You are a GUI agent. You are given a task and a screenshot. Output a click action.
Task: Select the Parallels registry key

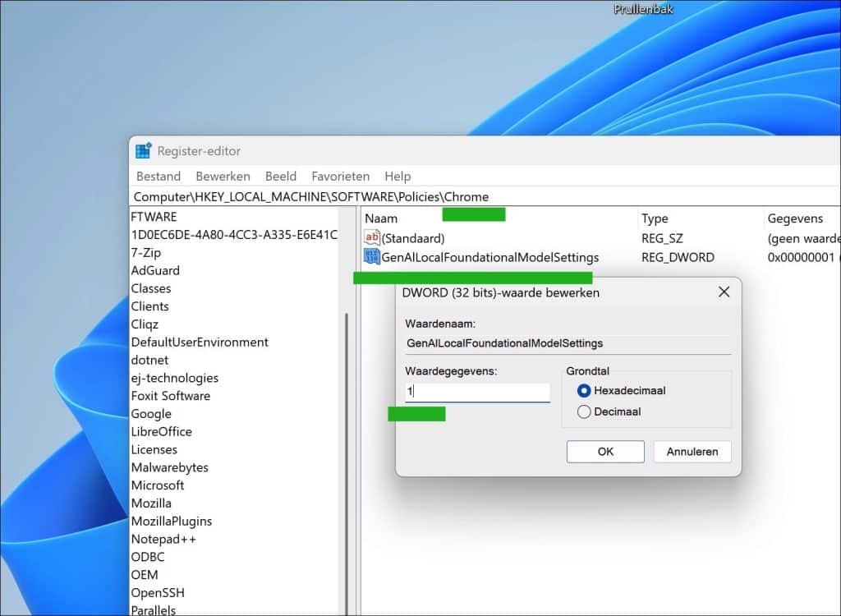point(154,610)
